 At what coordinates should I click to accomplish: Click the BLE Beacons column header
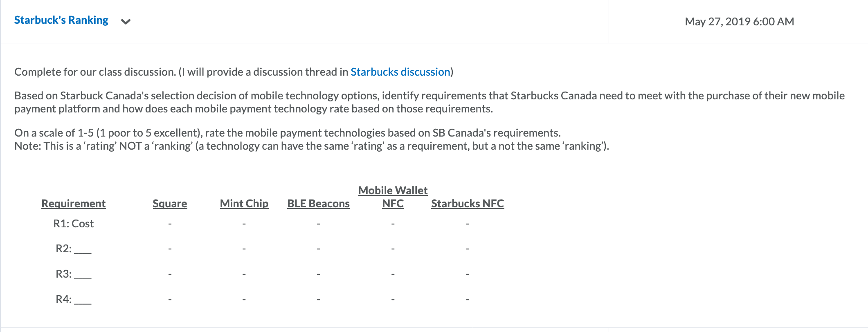click(318, 204)
